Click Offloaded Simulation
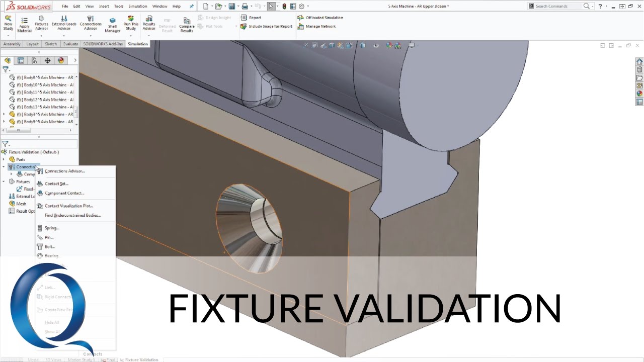 (x=320, y=18)
